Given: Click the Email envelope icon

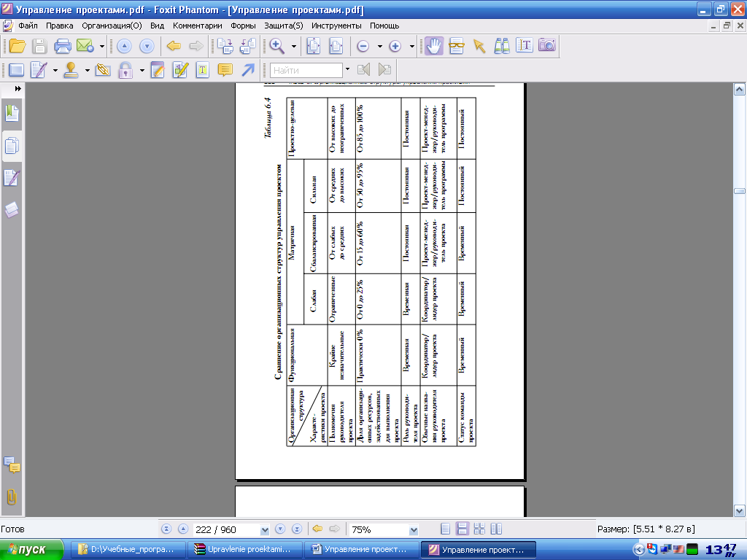Looking at the screenshot, I should tap(85, 46).
